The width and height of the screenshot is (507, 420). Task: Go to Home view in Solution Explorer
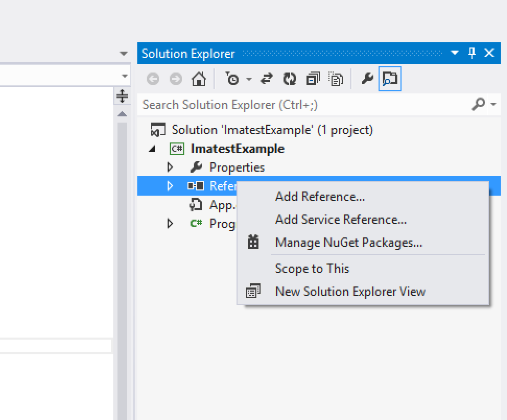pos(199,79)
